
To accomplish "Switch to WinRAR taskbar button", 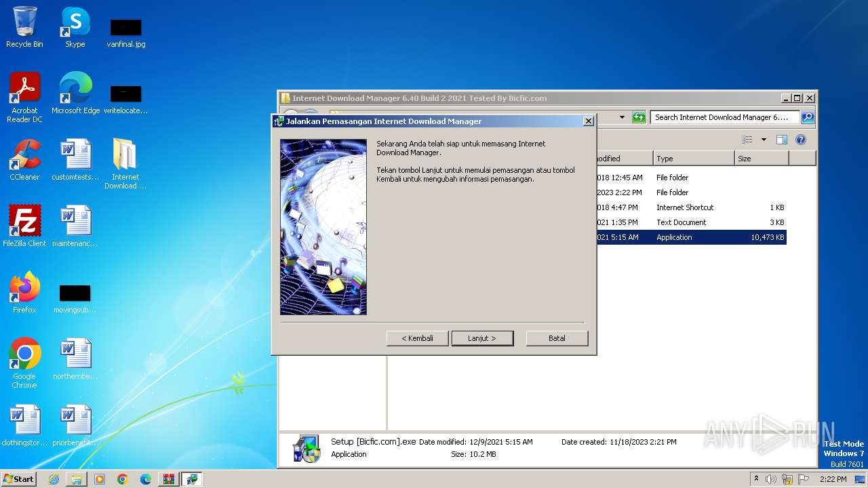I will [x=169, y=479].
